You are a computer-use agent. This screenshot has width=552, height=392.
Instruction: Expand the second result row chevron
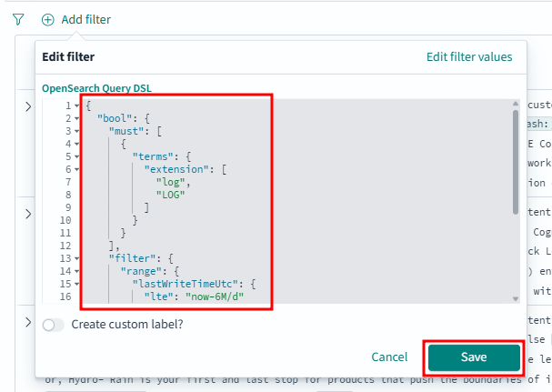pos(28,214)
